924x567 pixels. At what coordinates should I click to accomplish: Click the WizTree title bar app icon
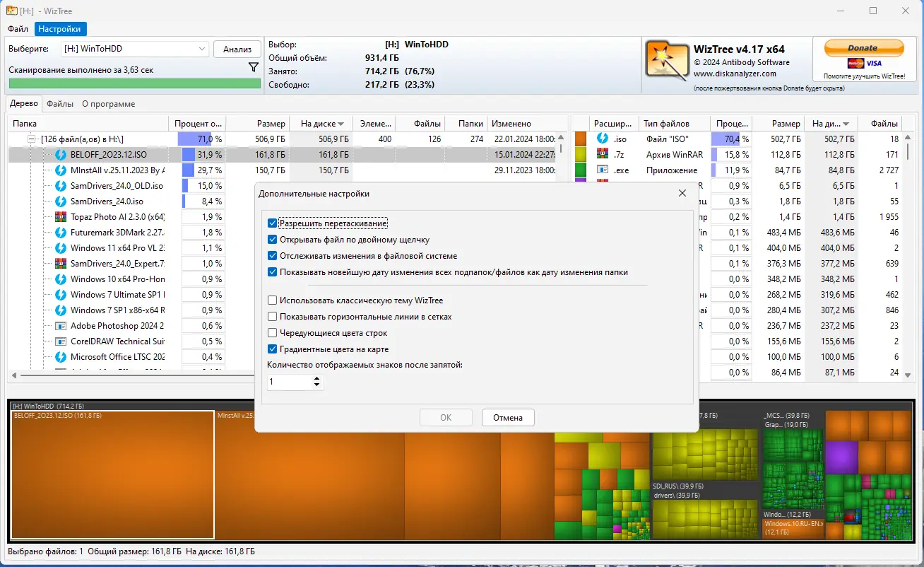point(12,11)
